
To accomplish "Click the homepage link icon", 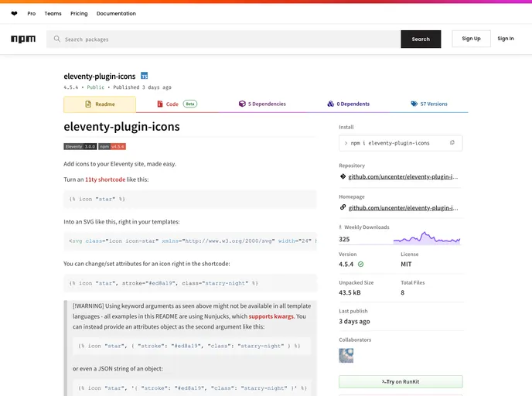I will [343, 207].
